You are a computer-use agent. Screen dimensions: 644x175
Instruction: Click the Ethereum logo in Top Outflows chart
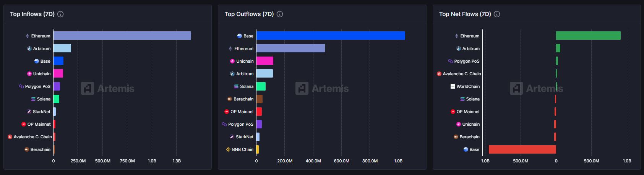point(230,49)
